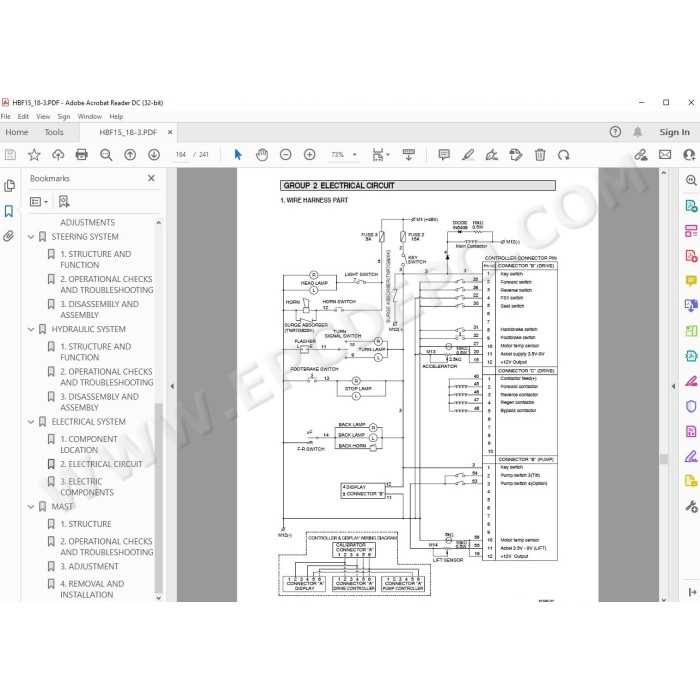Click the Save file icon

point(10,155)
